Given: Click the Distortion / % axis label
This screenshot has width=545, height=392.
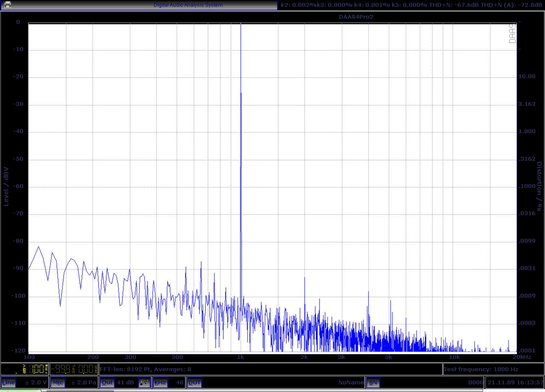Looking at the screenshot, I should 539,186.
